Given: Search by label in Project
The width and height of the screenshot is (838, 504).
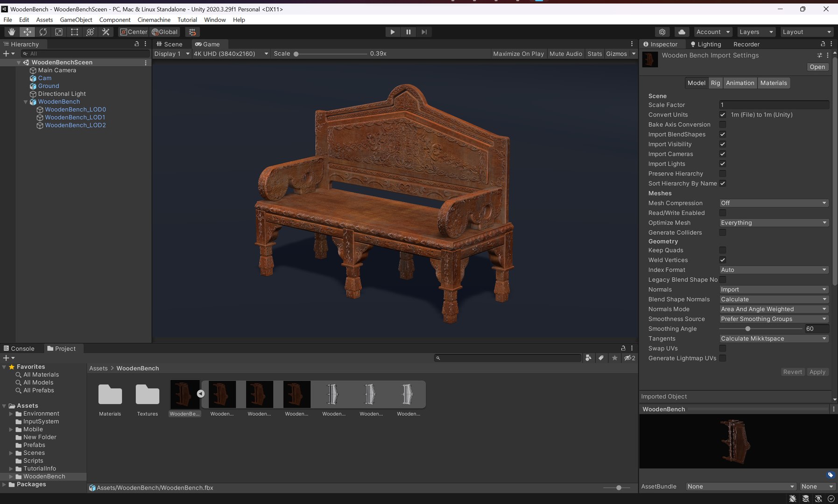Looking at the screenshot, I should point(601,358).
